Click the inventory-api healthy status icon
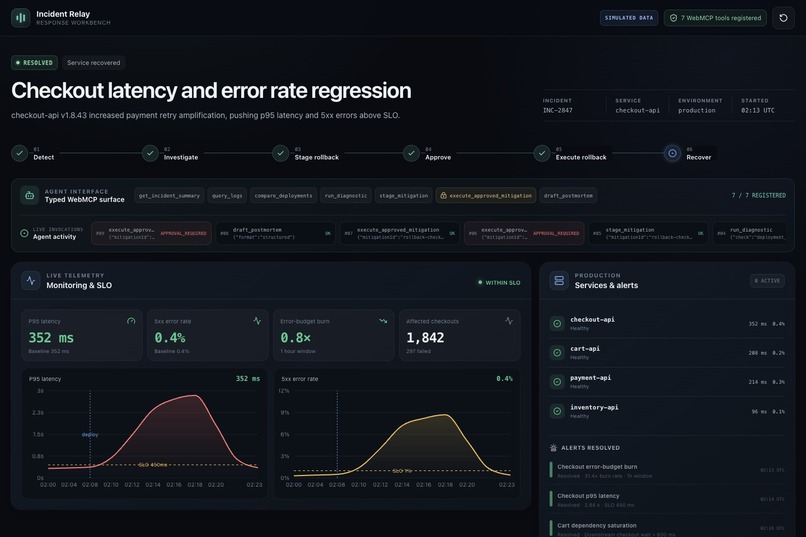Screen dimensions: 806x537 pos(557,411)
